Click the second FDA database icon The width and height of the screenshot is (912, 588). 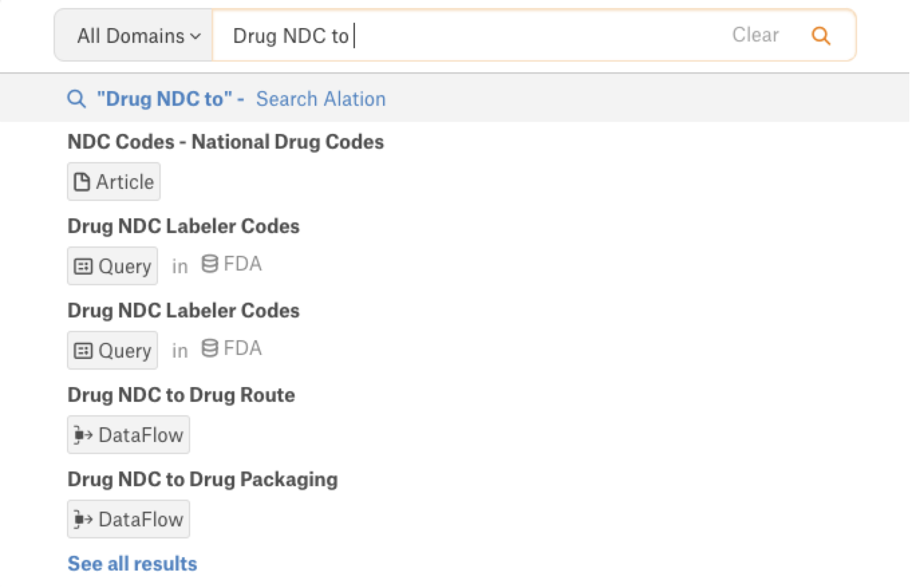click(210, 349)
